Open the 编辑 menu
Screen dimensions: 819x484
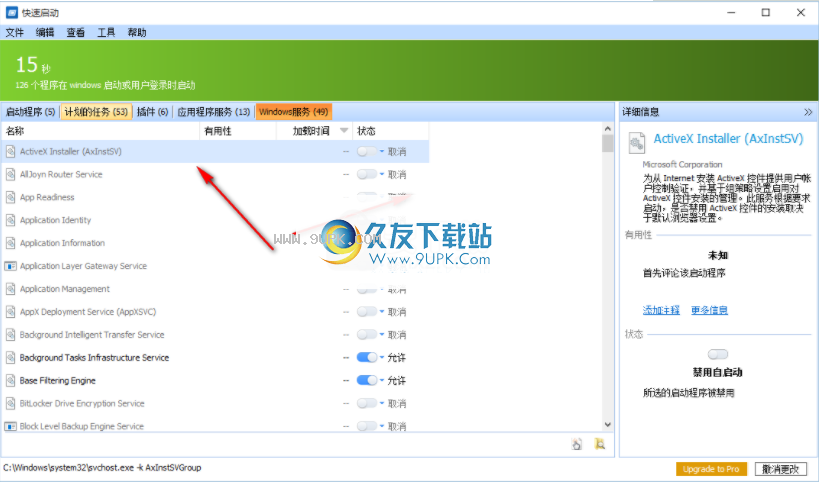pos(45,32)
